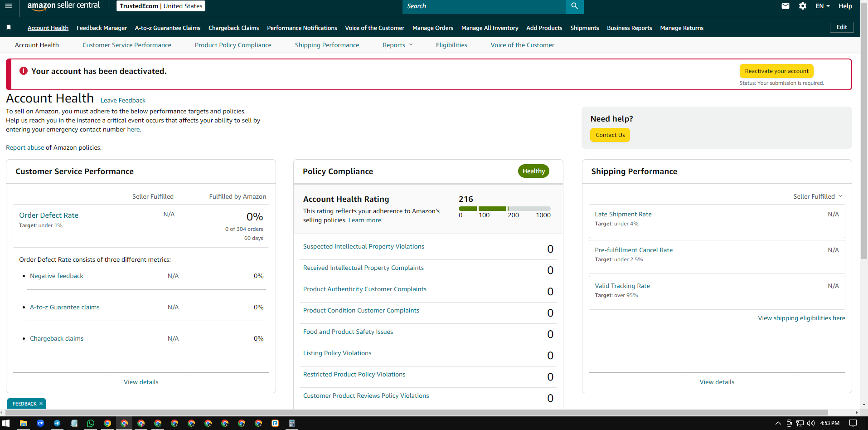Open Telegram from the taskbar

coord(57,423)
